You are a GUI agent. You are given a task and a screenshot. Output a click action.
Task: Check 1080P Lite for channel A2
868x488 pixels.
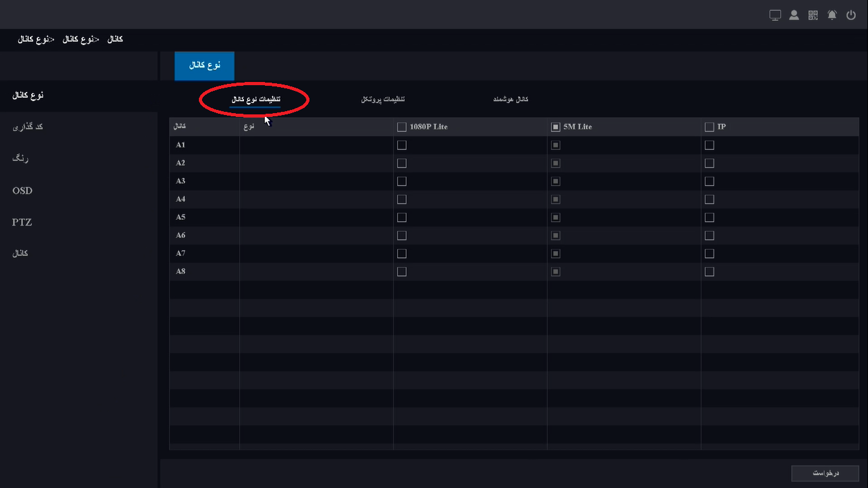402,163
